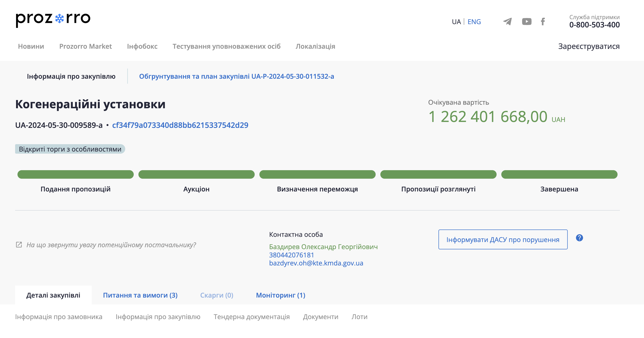The height and width of the screenshot is (338, 644).
Task: Open Новини menu item
Action: 31,46
